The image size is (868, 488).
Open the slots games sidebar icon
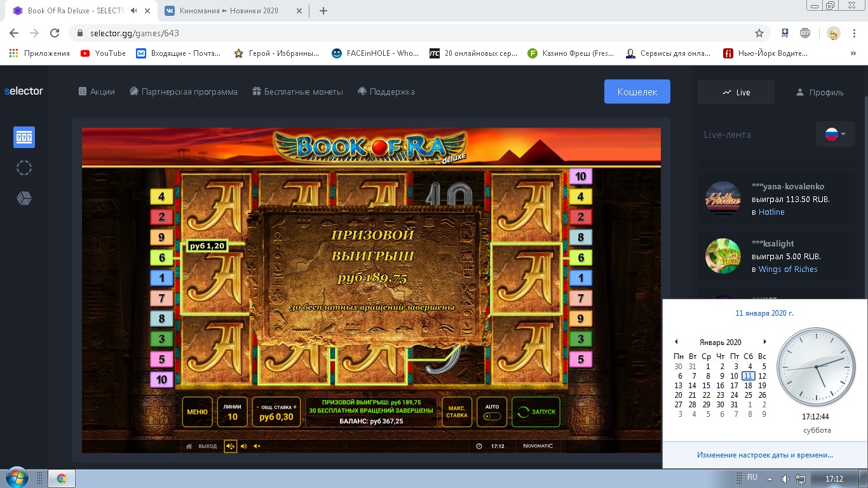pyautogui.click(x=24, y=137)
